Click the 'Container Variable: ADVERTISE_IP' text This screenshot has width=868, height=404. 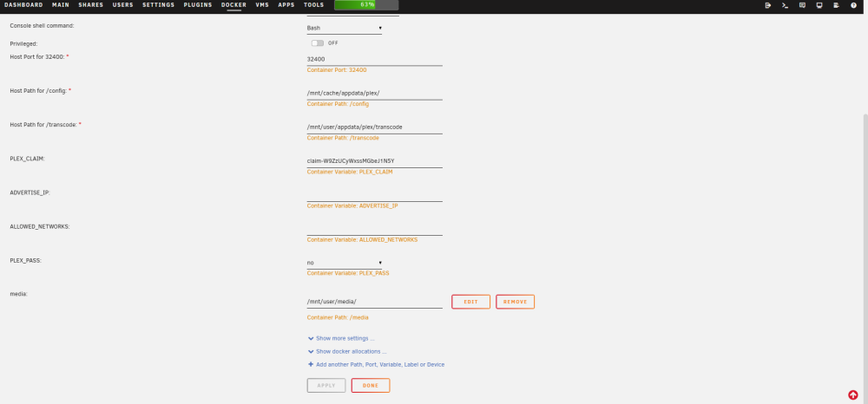tap(352, 205)
